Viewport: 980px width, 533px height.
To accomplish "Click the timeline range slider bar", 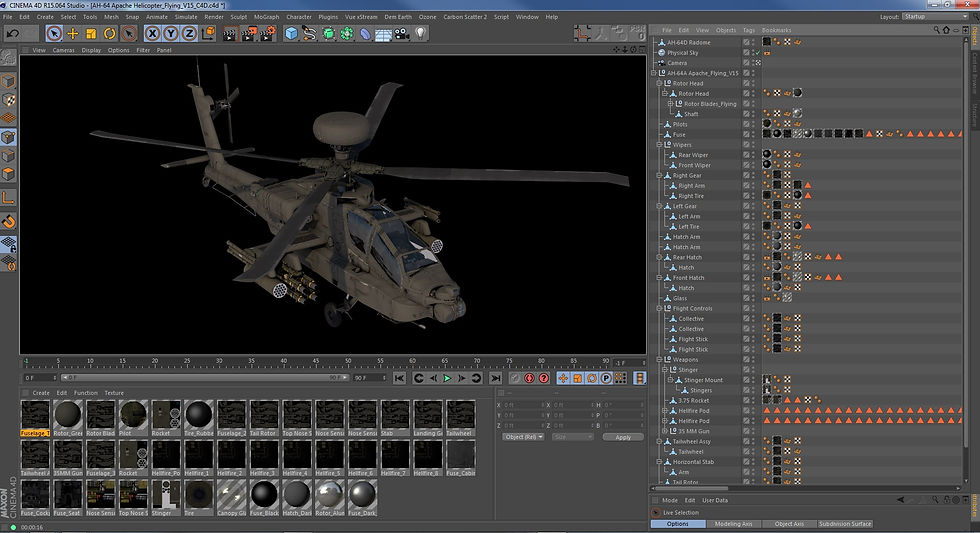I will pyautogui.click(x=204, y=378).
